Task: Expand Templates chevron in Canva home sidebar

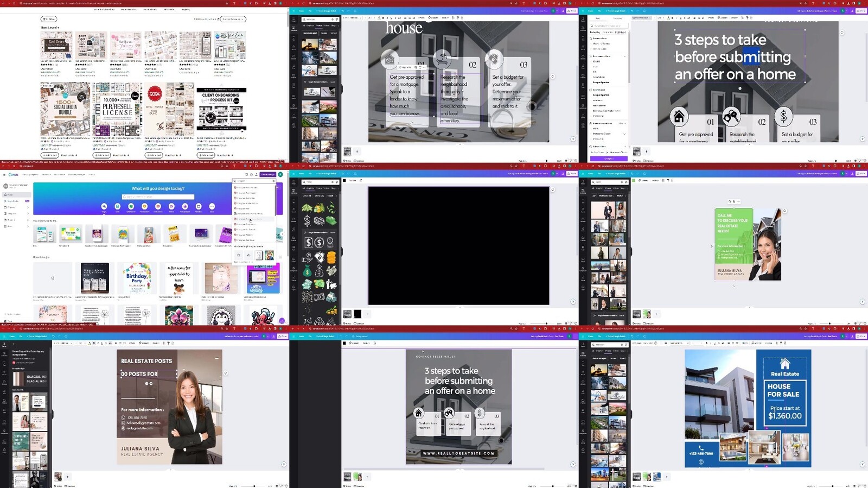Action: point(28,213)
